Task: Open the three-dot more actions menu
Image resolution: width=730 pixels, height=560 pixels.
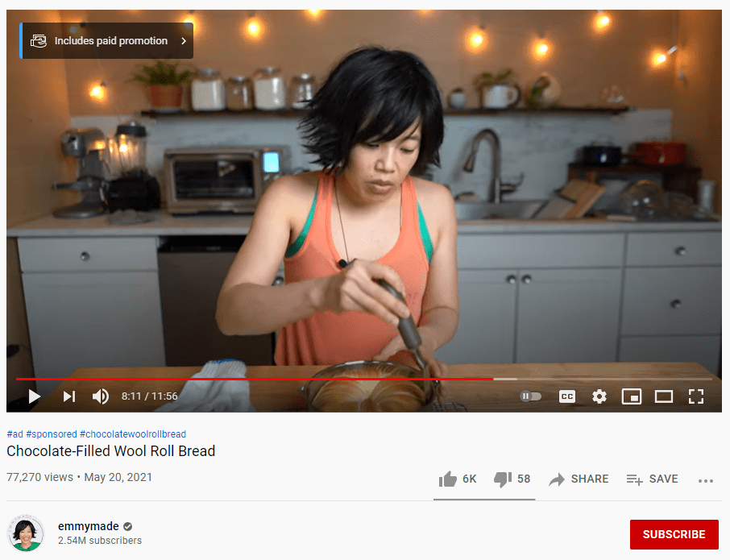Action: (706, 481)
